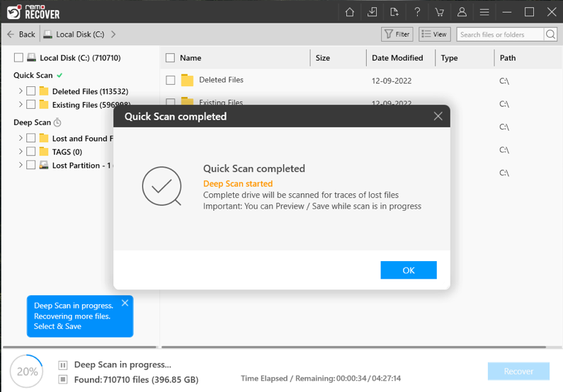
Task: Expand the TAGS (0) tree node
Action: 21,151
